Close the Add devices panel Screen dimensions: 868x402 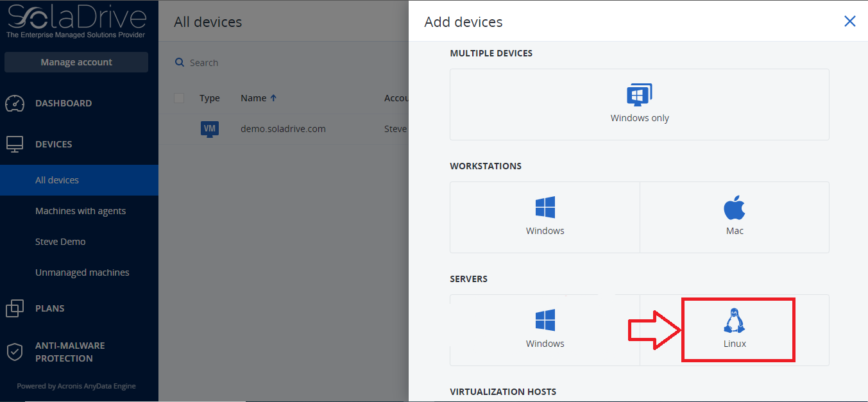tap(850, 21)
